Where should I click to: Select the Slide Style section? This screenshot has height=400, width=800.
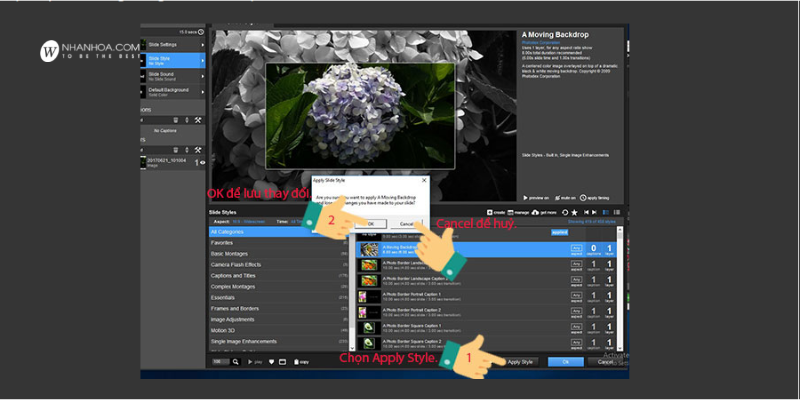pos(173,61)
